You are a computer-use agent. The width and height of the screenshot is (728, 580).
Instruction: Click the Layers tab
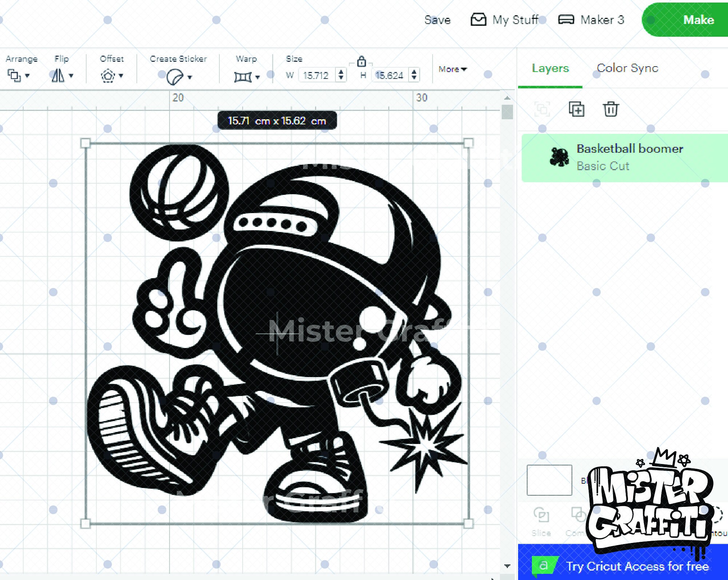click(550, 68)
